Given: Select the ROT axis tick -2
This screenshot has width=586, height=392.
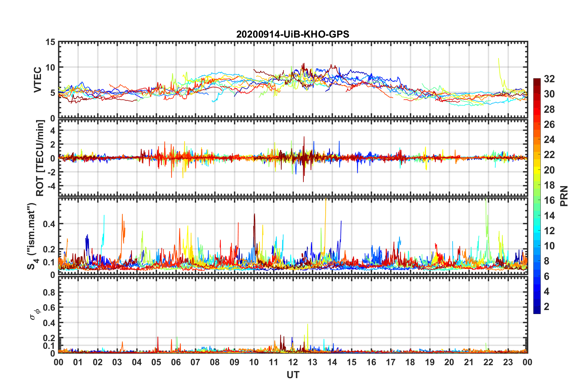Looking at the screenshot, I should tap(51, 172).
